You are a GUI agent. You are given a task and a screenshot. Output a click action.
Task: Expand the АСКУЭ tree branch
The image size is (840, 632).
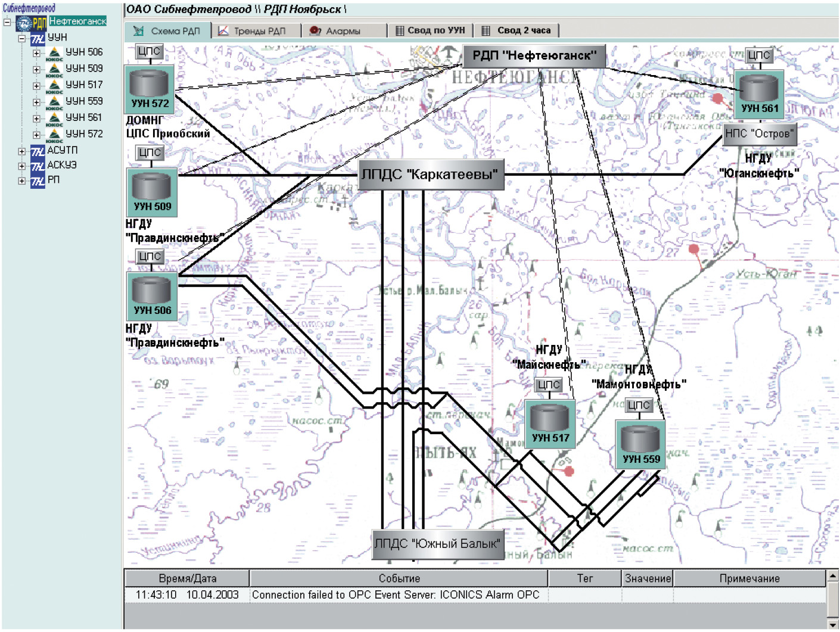[x=22, y=166]
